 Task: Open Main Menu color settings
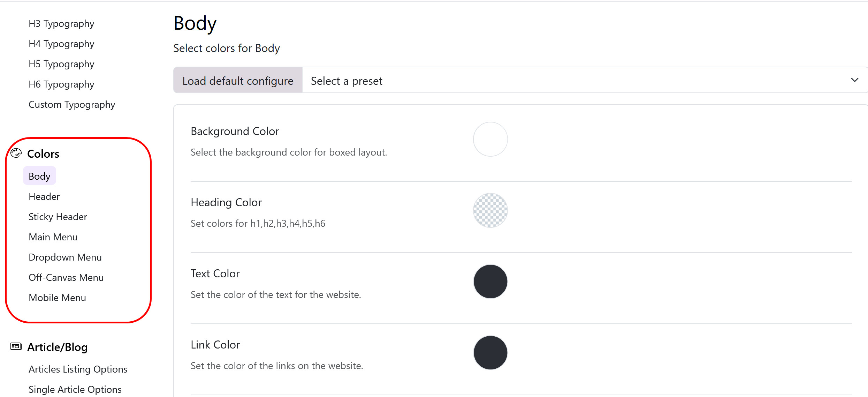[53, 237]
